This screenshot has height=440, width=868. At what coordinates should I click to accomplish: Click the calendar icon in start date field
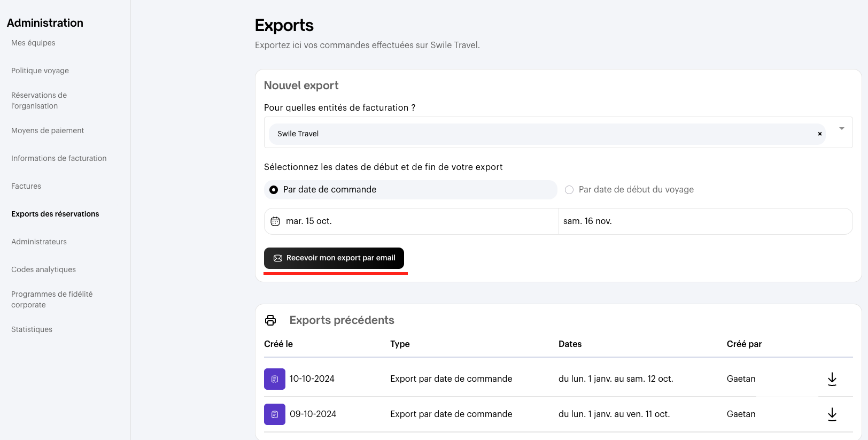click(x=275, y=221)
